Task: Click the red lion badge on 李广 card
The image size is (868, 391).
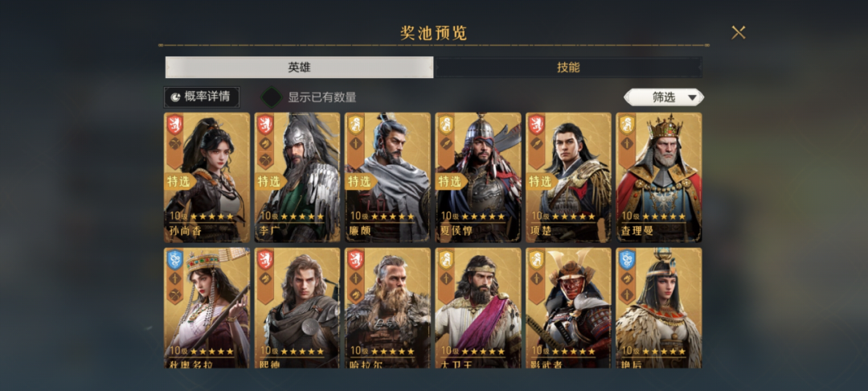Action: [265, 125]
